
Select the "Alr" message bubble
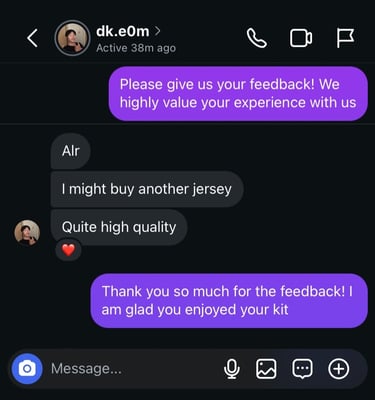[70, 151]
